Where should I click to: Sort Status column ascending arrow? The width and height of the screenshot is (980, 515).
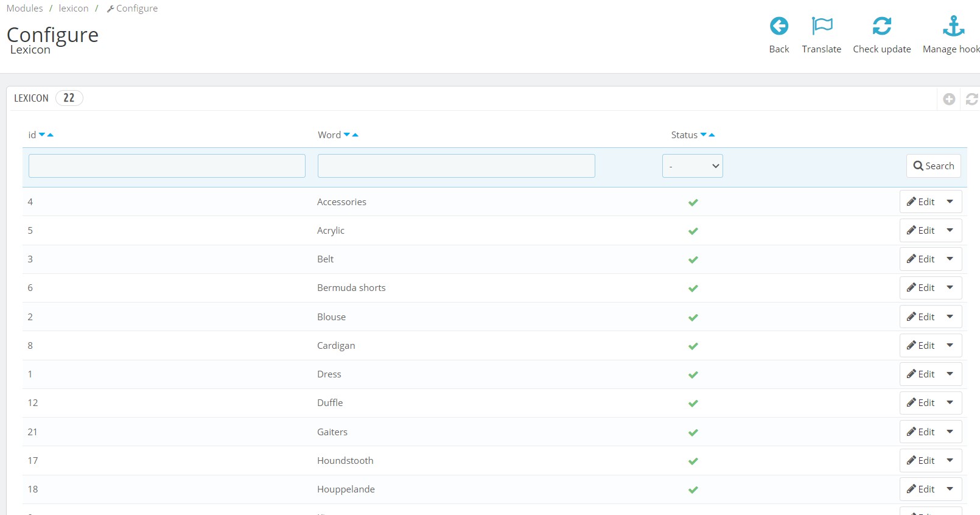(x=712, y=135)
